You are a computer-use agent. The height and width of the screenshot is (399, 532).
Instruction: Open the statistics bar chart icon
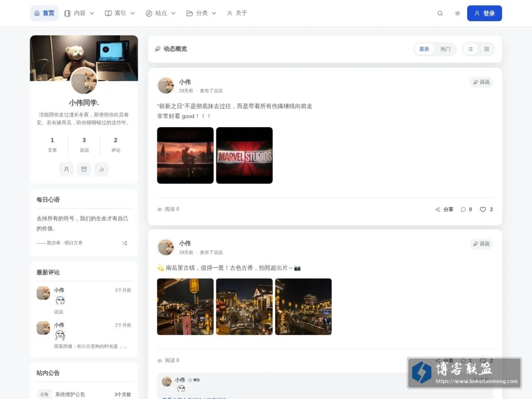(102, 169)
